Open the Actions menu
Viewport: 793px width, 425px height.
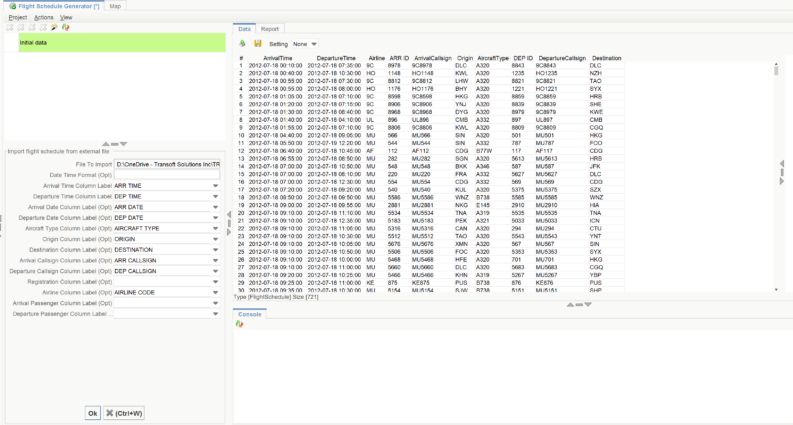pos(43,17)
